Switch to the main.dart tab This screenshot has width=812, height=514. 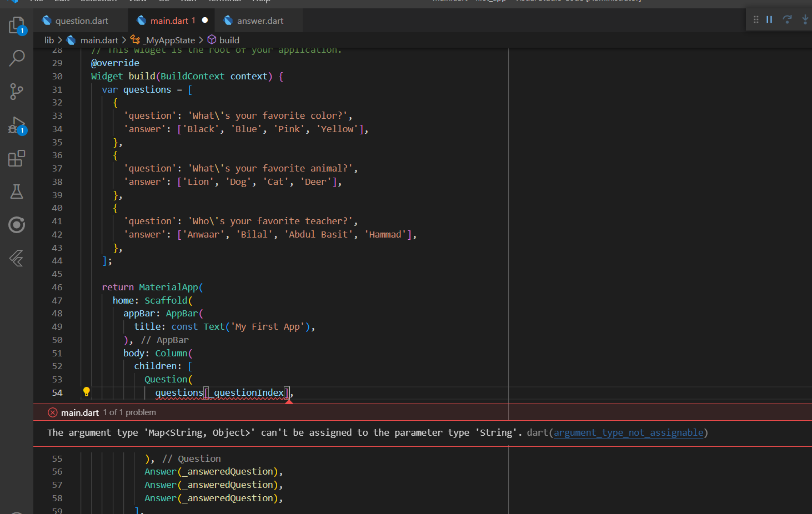point(172,21)
